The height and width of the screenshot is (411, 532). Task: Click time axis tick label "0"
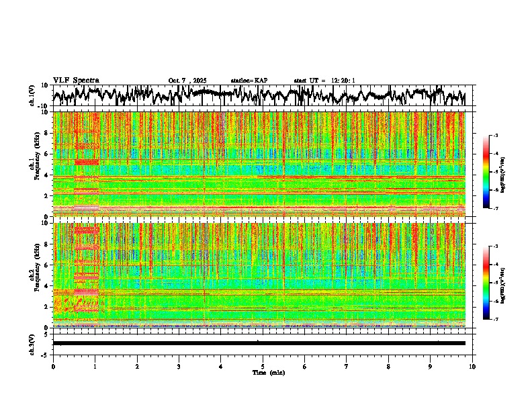(x=53, y=367)
